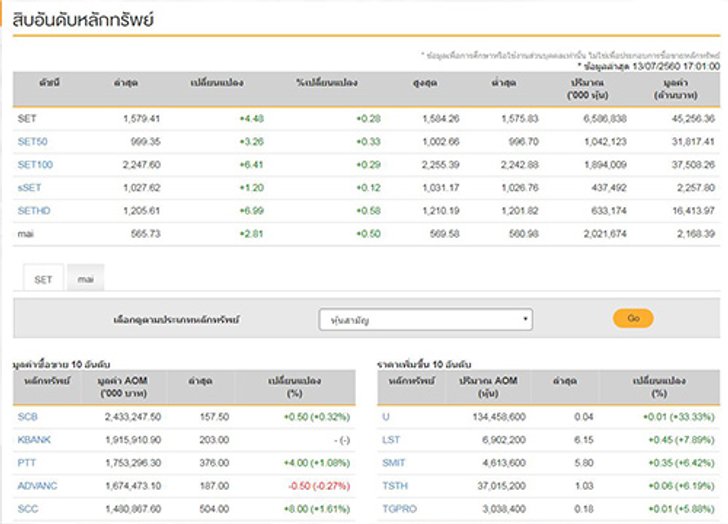Select the last-update timestamp 13/07/2560 17:01:00

(676, 66)
